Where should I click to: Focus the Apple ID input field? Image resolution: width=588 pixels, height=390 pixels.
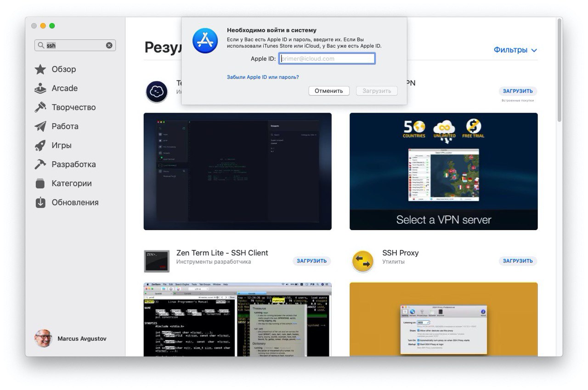coord(327,58)
